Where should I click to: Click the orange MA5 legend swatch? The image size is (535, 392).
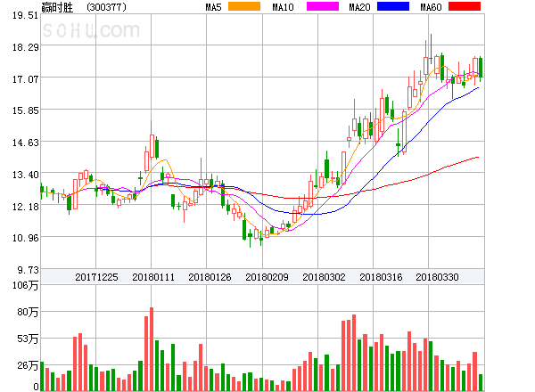244,6
